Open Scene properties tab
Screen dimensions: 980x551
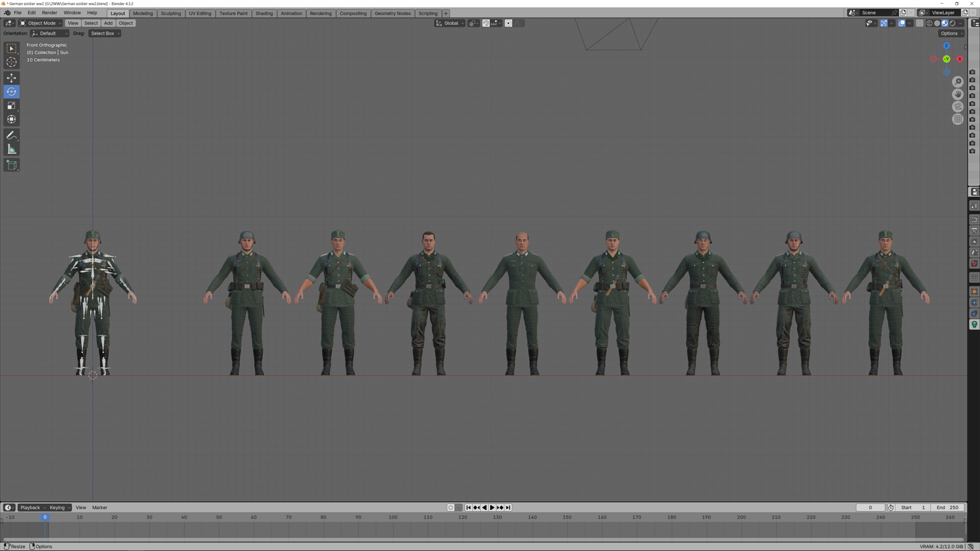974,253
